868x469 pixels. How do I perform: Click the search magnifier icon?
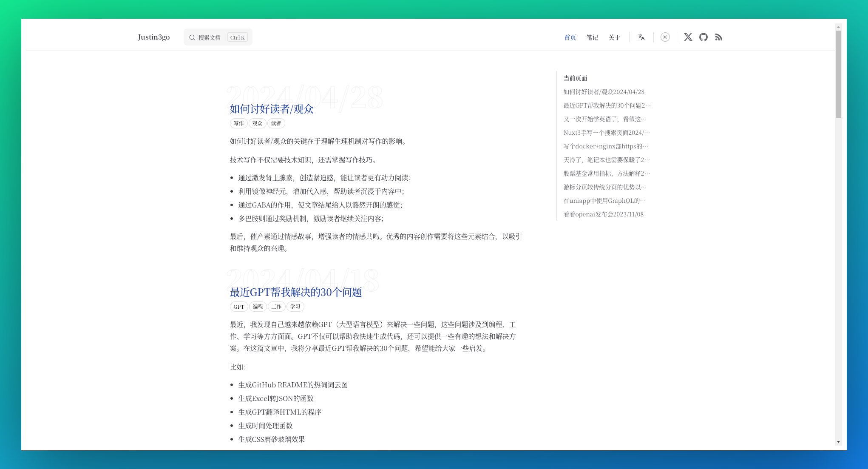(x=192, y=37)
